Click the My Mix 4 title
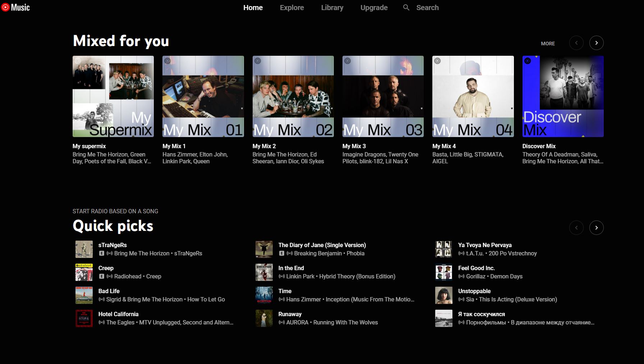The height and width of the screenshot is (364, 644). coord(444,146)
